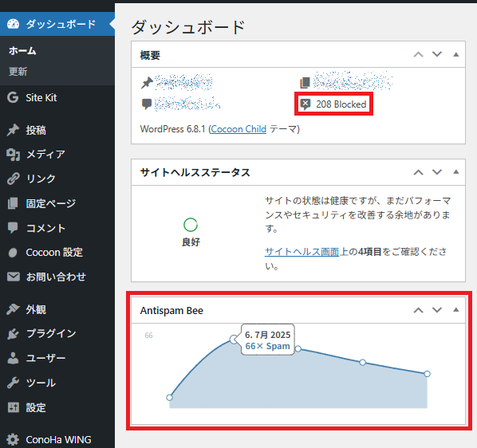The height and width of the screenshot is (448, 477).
Task: Click the media icon beside メディア
Action: click(x=13, y=155)
